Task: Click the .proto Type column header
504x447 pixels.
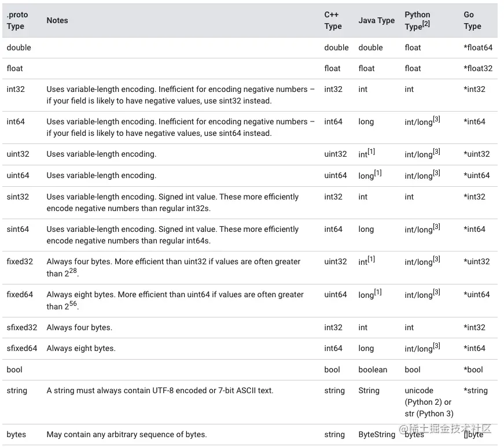Action: [x=17, y=20]
